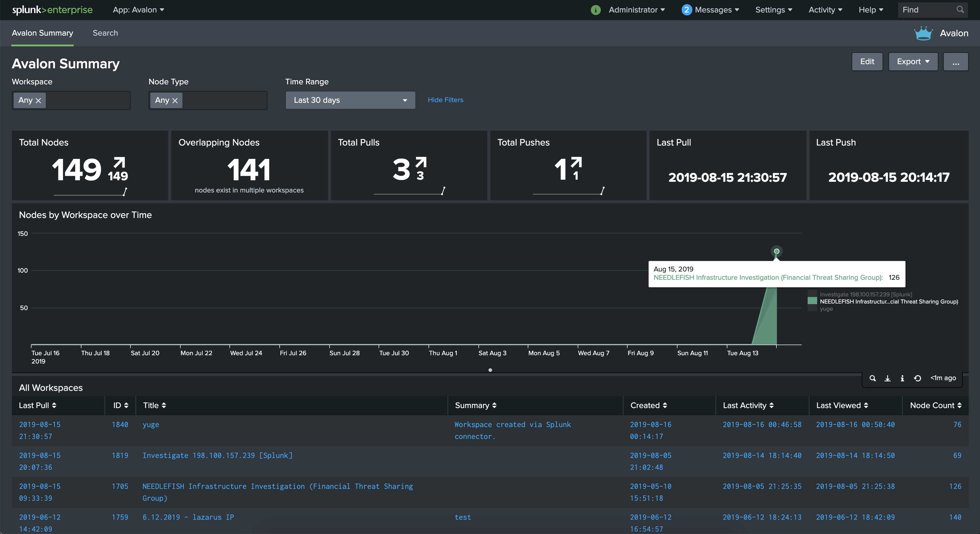Screen dimensions: 980x534
Task: Toggle NEEDLEFISH legend series swatch
Action: pyautogui.click(x=812, y=301)
